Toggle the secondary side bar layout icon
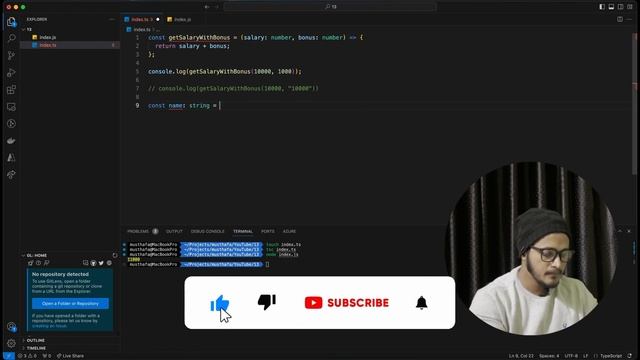640x360 pixels. tap(620, 7)
